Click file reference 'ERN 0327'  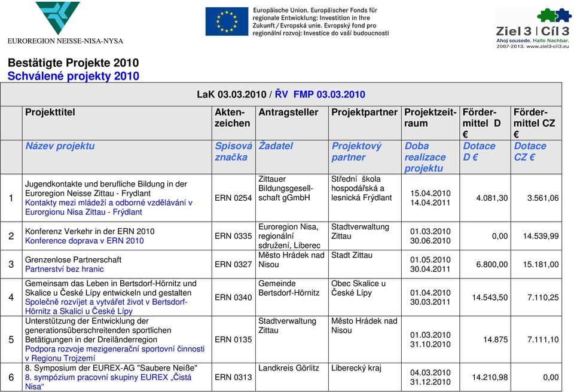[233, 264]
